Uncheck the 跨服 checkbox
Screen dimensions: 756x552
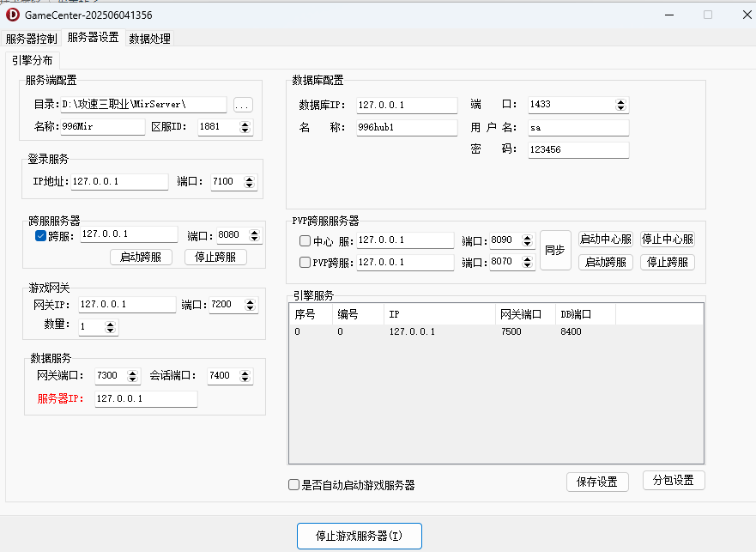click(x=40, y=236)
